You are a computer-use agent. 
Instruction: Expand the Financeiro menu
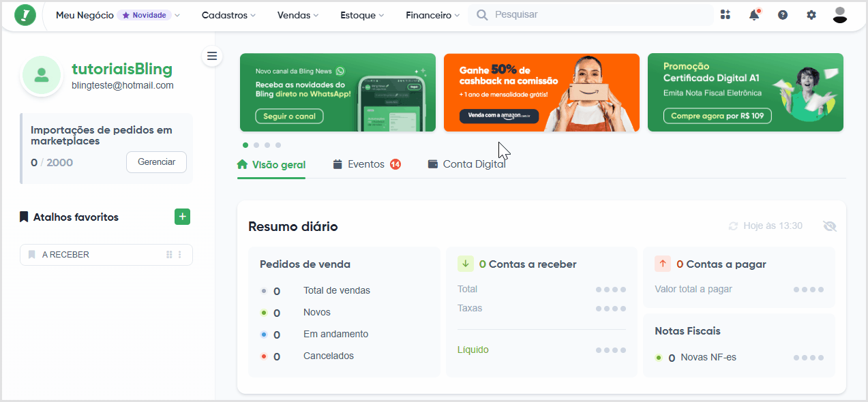click(432, 15)
